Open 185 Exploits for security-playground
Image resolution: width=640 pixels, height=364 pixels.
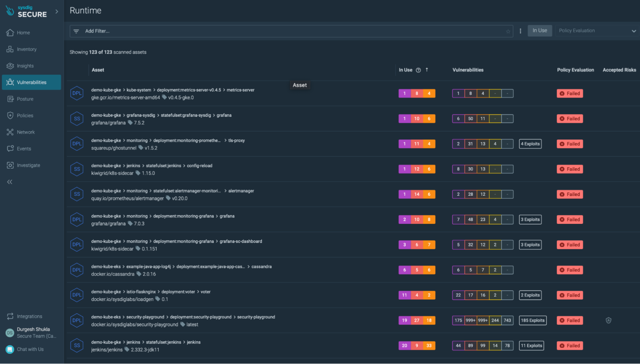[533, 320]
